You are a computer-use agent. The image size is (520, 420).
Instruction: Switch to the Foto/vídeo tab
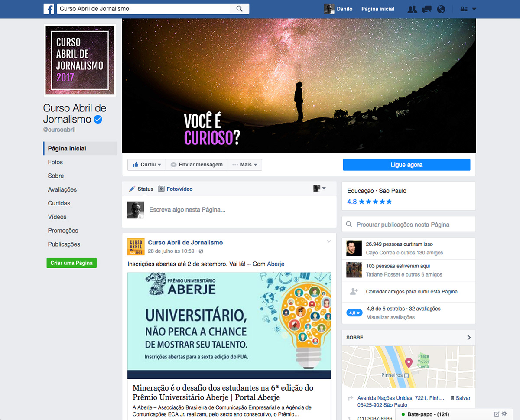[x=175, y=189]
